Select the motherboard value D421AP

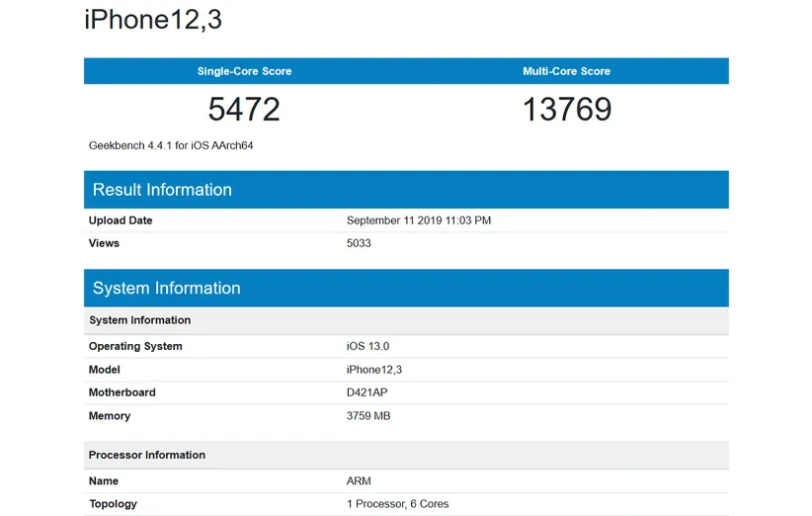click(367, 392)
